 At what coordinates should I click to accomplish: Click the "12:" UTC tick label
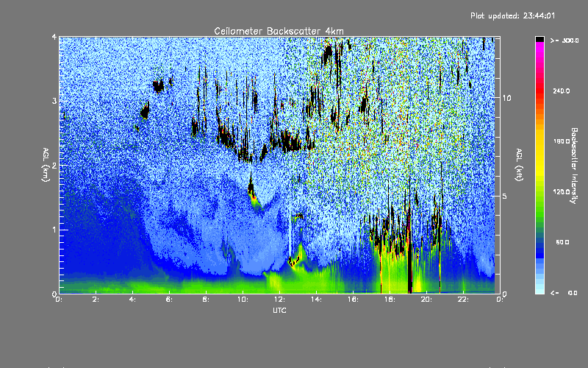pos(279,300)
